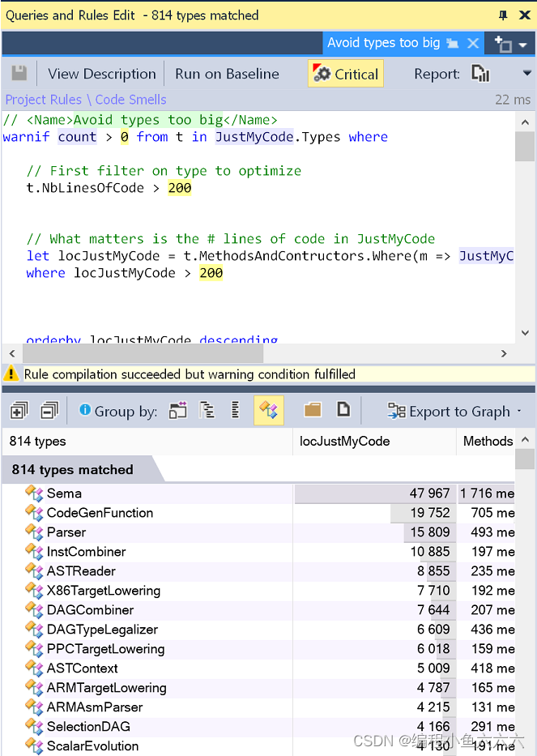This screenshot has height=756, width=537.
Task: Click the results list scroll up arrow
Action: [x=525, y=440]
